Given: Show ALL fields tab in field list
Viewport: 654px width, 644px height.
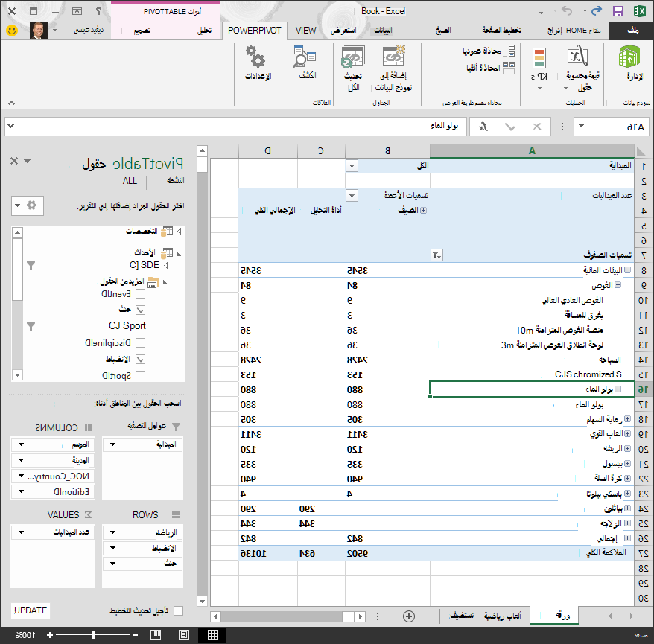Looking at the screenshot, I should click(130, 180).
